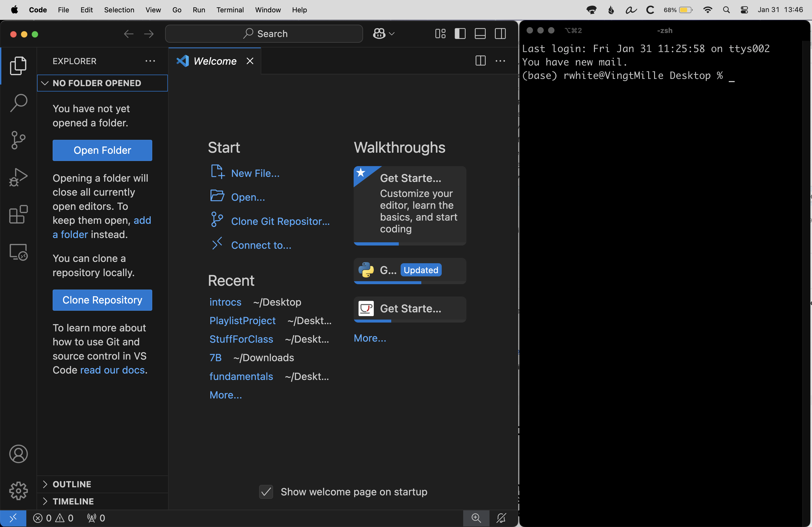Open the Copilot icon in the title bar
The width and height of the screenshot is (812, 527).
379,33
